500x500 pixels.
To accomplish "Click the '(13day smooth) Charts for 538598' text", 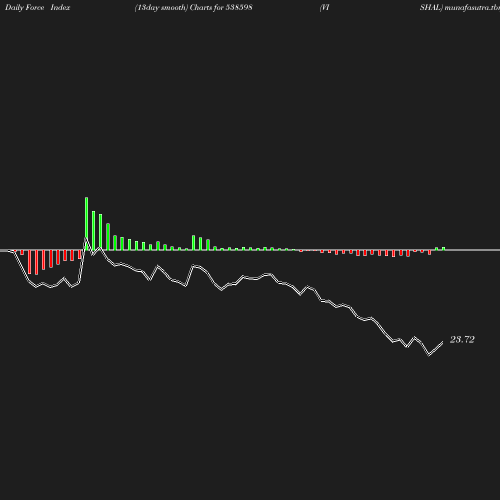I will [193, 8].
